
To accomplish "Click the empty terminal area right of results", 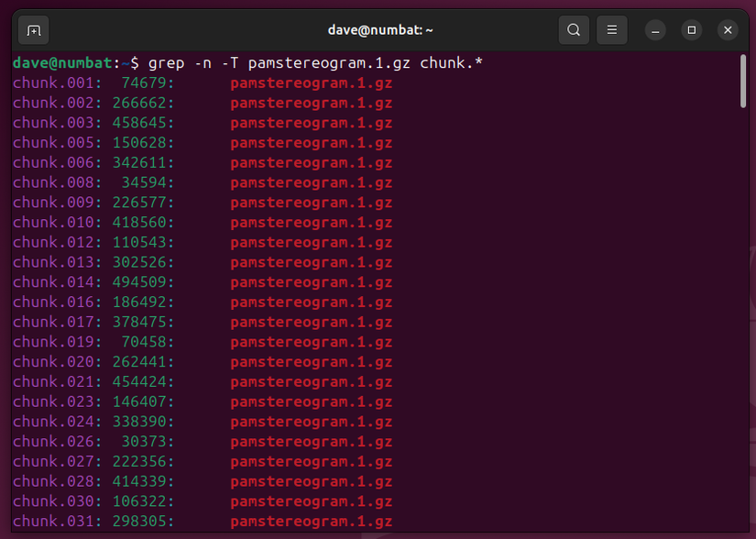I will point(550,275).
